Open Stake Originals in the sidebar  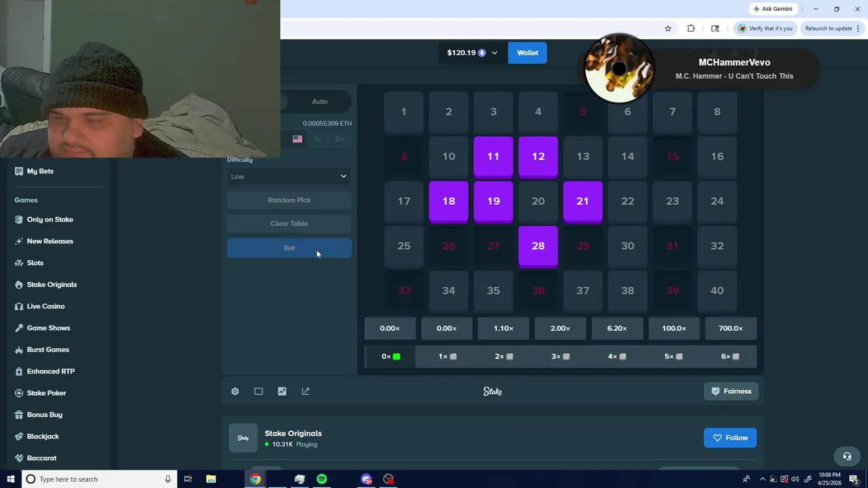52,285
